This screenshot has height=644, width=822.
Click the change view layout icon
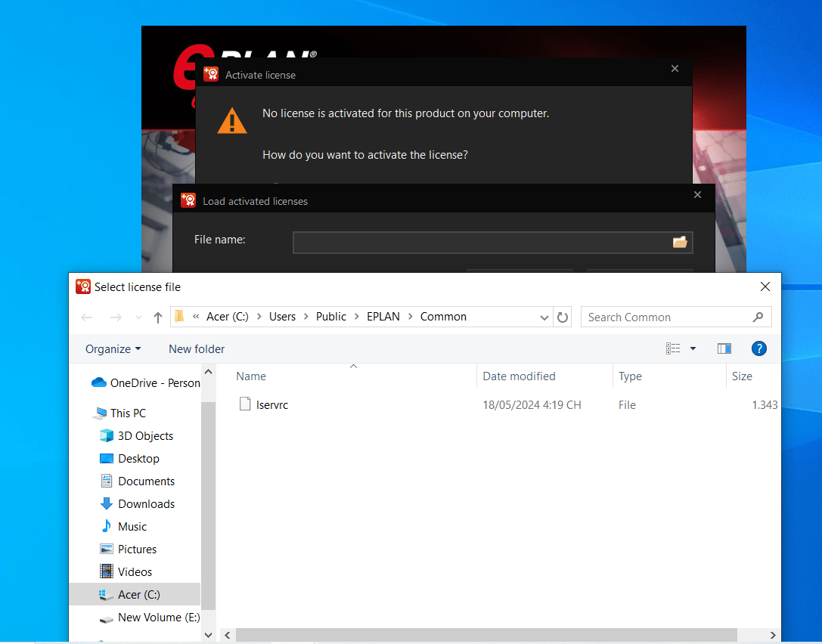coord(673,348)
